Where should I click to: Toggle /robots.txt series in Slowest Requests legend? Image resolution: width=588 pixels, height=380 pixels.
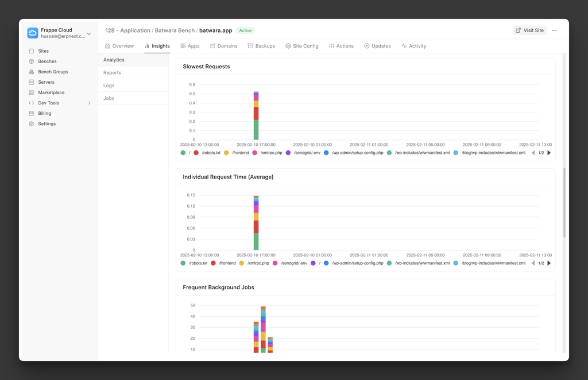pos(207,153)
